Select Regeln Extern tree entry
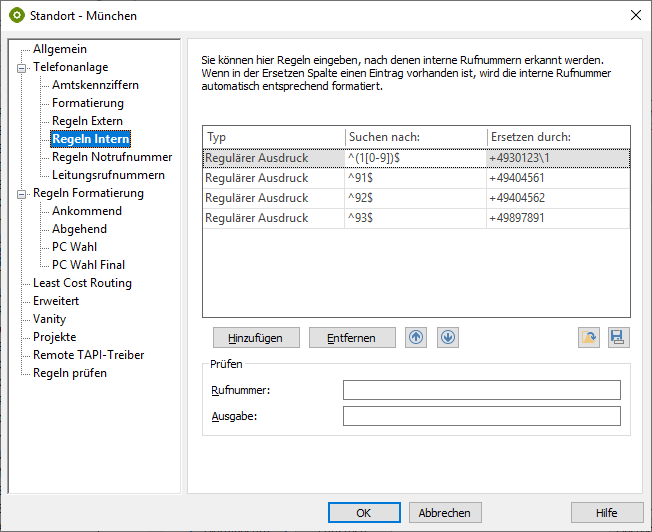Image resolution: width=652 pixels, height=532 pixels. (x=88, y=121)
